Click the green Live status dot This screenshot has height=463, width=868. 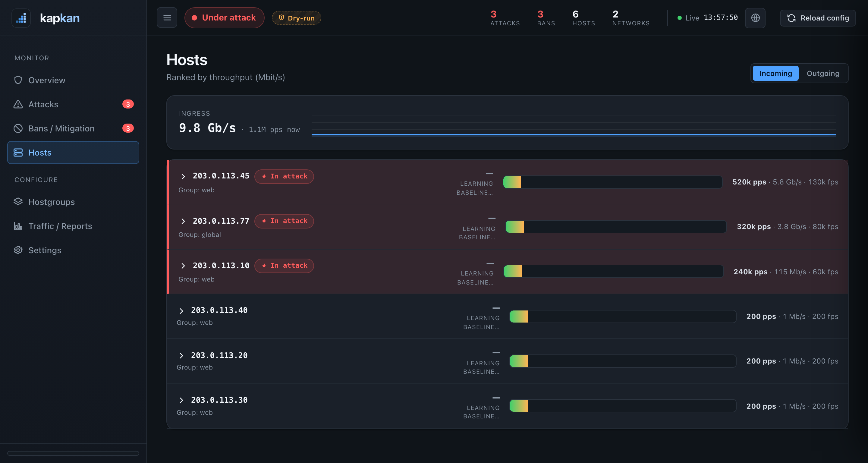pos(680,18)
